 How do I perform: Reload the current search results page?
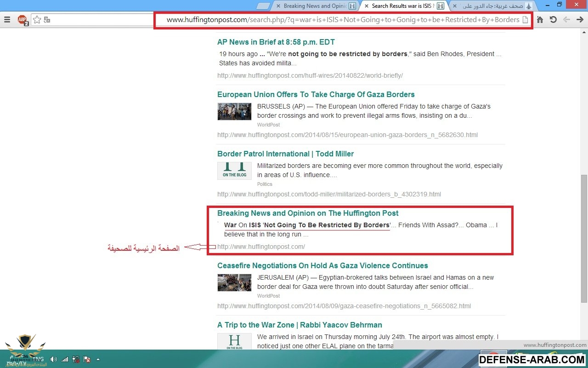coord(554,20)
